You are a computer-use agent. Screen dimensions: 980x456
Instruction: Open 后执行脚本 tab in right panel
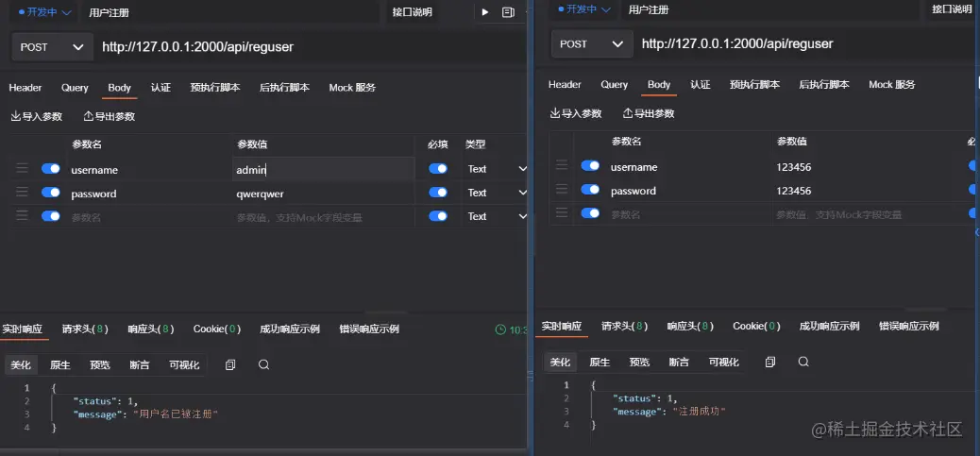(x=824, y=84)
